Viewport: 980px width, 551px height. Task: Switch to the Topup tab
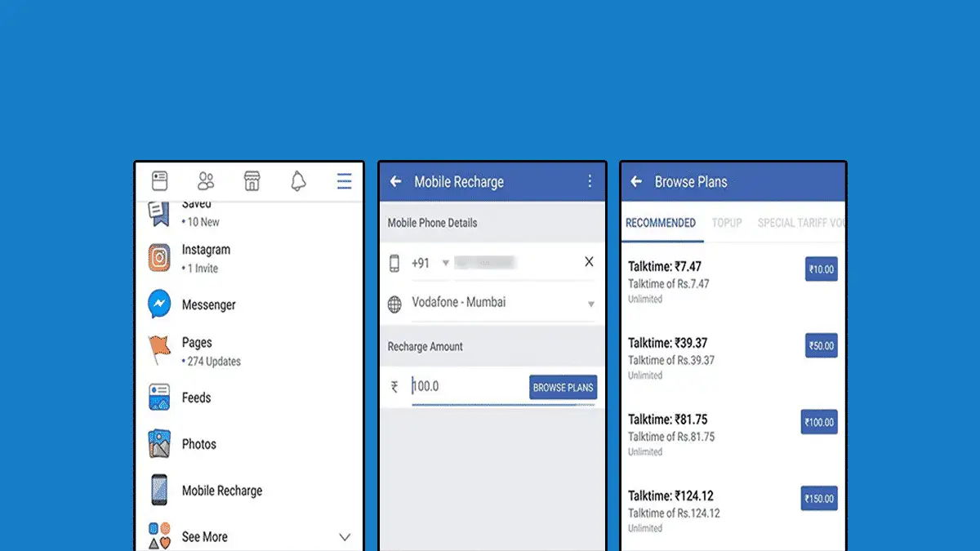pos(727,223)
